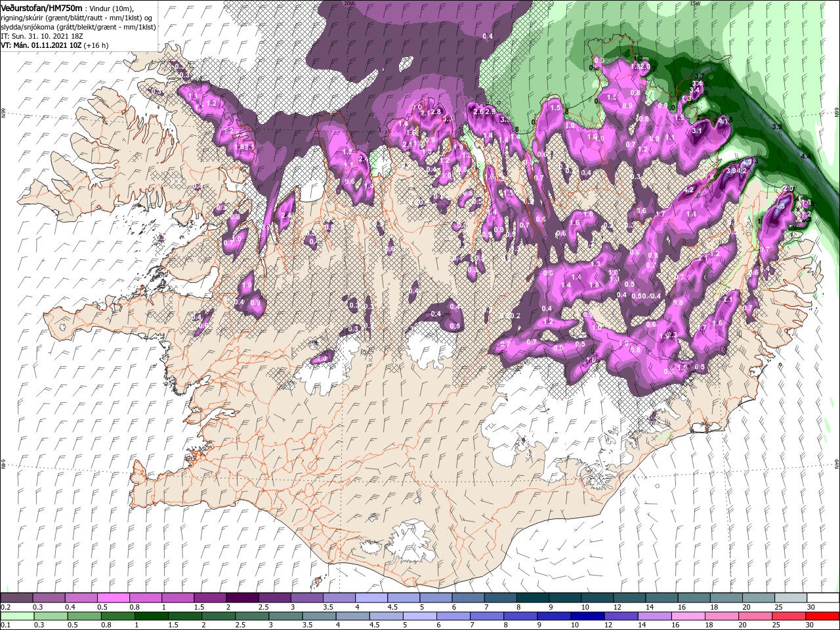Click the top-row legend swatch between 3.5 and 4
Screen dimensions: 840x630
coord(338,598)
